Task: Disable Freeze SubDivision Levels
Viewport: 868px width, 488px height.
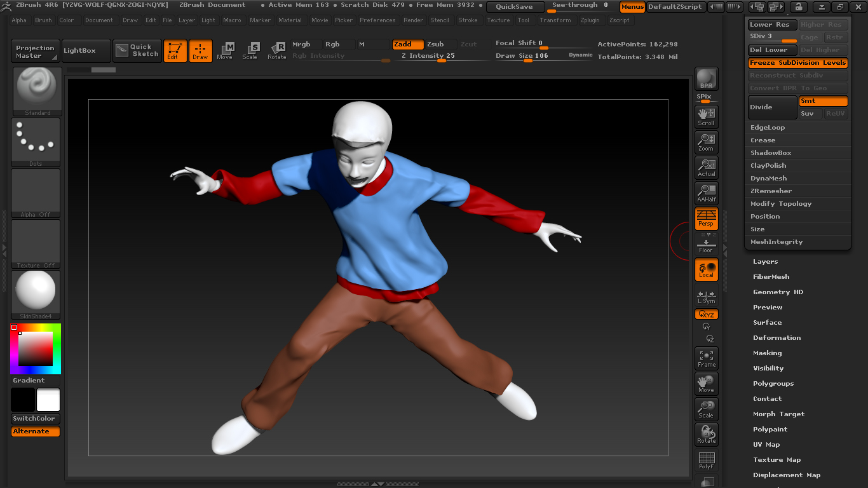Action: pyautogui.click(x=797, y=63)
